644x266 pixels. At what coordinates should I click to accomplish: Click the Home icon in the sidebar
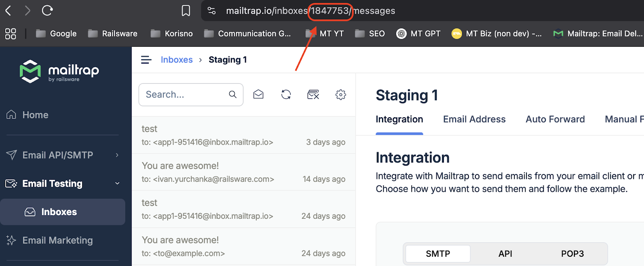[x=11, y=115]
